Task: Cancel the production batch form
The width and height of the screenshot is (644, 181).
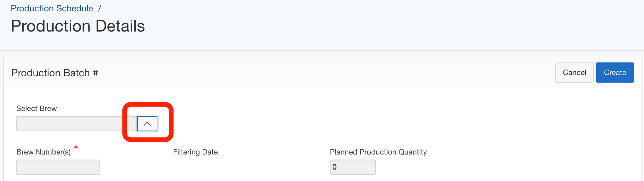Action: pos(574,73)
